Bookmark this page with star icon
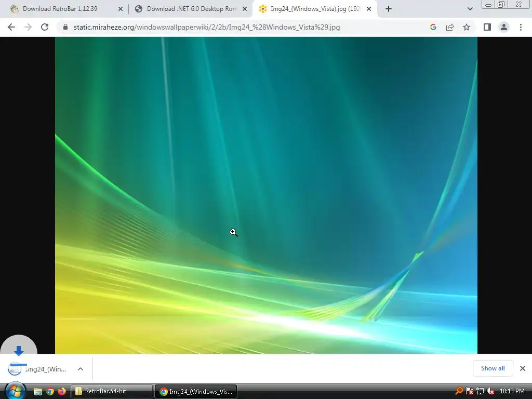532x399 pixels. click(467, 27)
